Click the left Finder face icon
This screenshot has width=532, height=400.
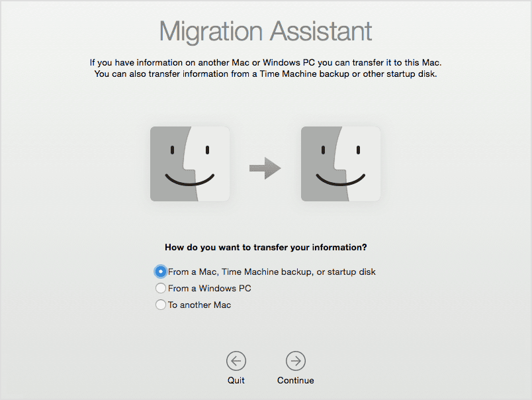(x=190, y=164)
